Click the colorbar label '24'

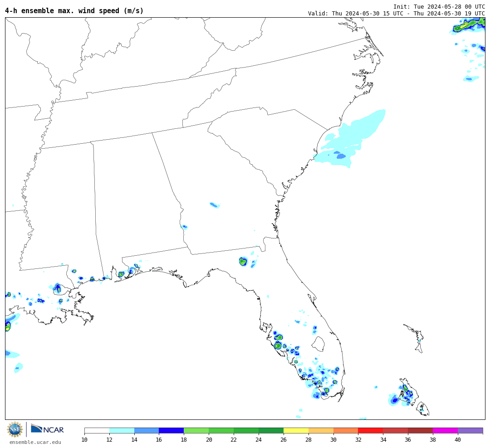259,440
